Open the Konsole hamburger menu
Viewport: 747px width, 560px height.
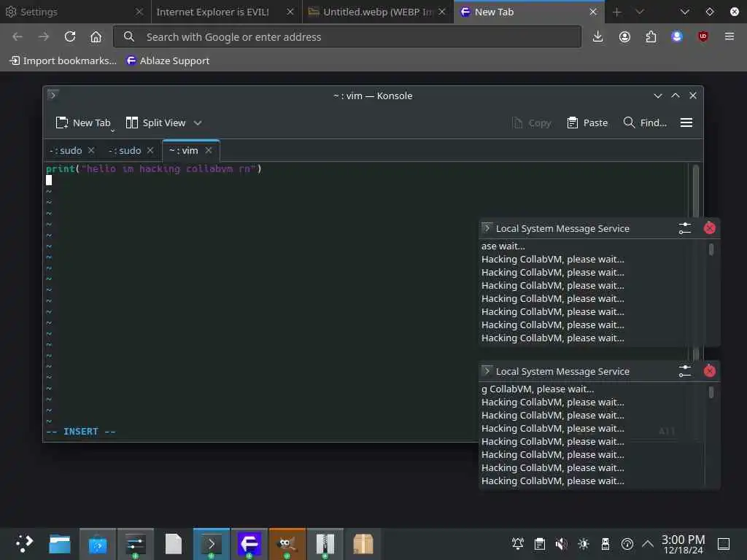686,122
